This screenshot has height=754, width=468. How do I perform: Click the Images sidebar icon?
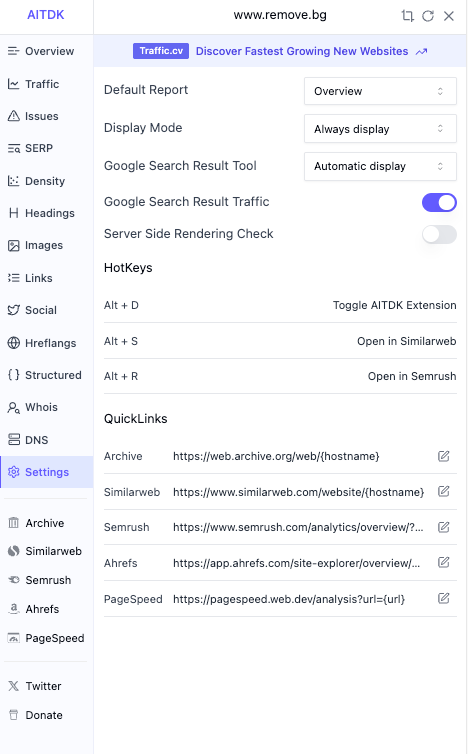(x=13, y=246)
